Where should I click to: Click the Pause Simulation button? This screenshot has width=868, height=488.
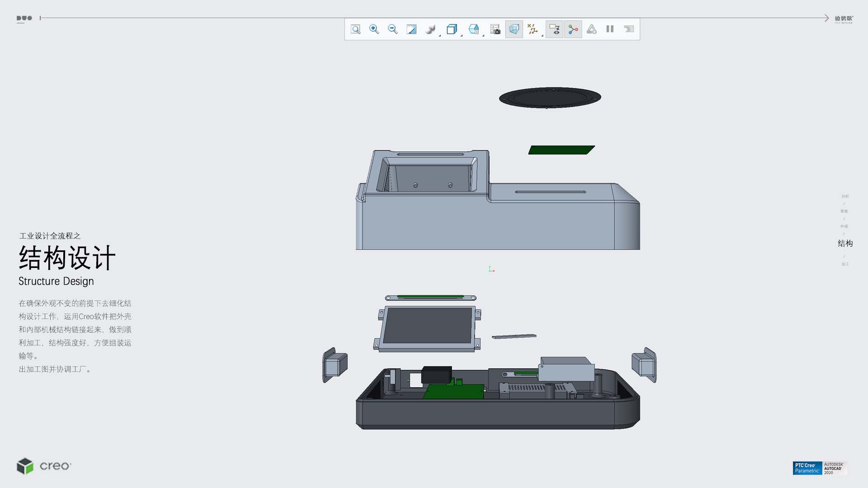click(610, 29)
